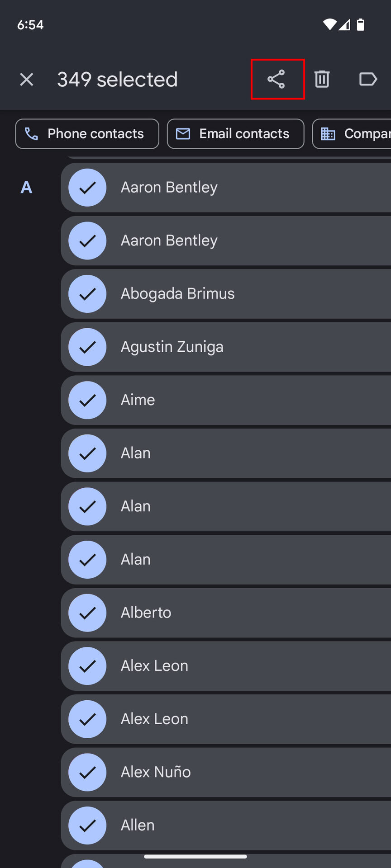Viewport: 391px width, 868px height.
Task: Tap building icon in Company chip
Action: point(328,134)
